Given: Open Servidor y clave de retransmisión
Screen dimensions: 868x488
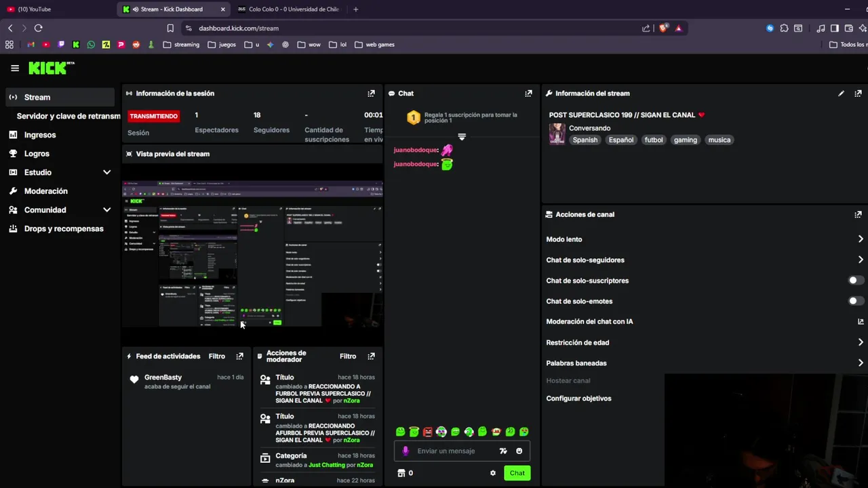Looking at the screenshot, I should (68, 116).
